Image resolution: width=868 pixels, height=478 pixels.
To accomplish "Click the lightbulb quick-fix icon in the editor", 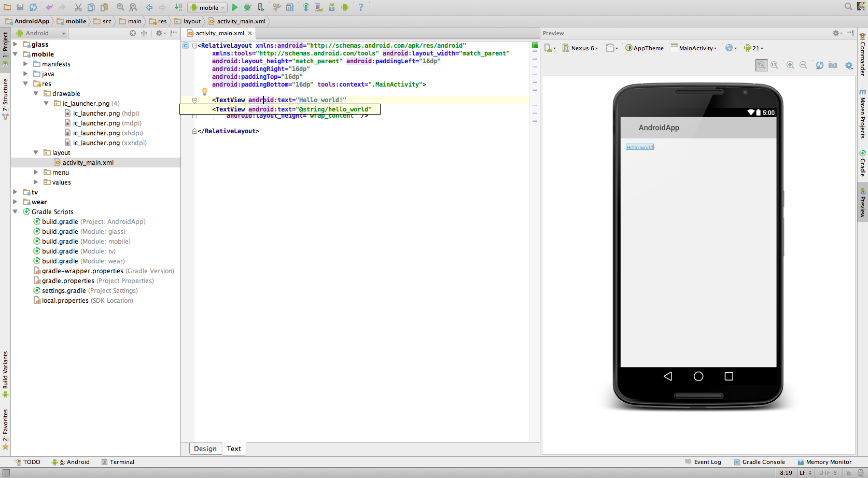I will click(x=205, y=92).
